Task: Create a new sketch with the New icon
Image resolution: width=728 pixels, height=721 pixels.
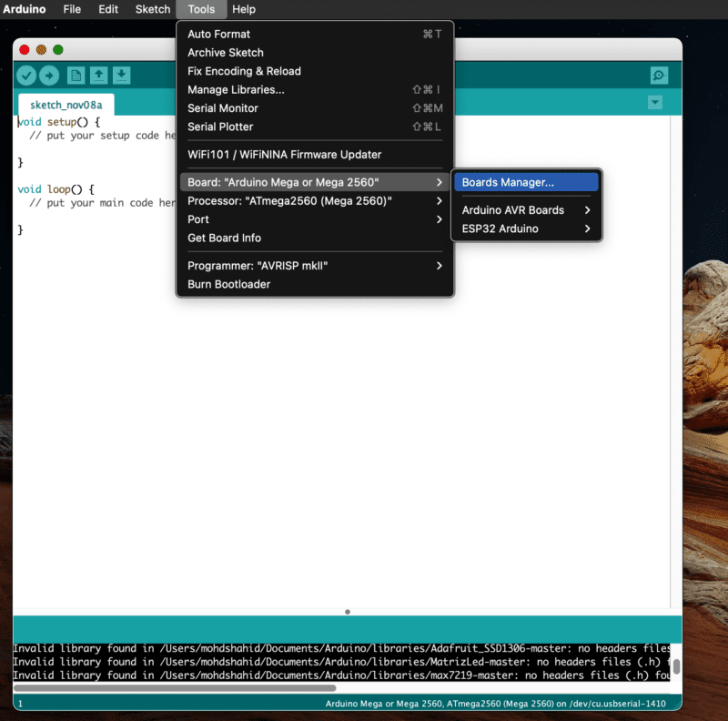Action: (76, 76)
